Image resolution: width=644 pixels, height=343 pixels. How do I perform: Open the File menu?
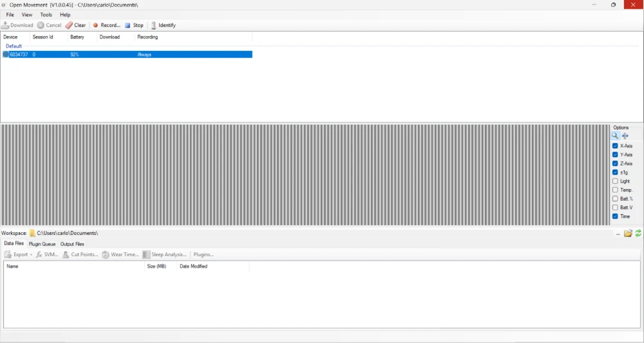click(x=10, y=14)
